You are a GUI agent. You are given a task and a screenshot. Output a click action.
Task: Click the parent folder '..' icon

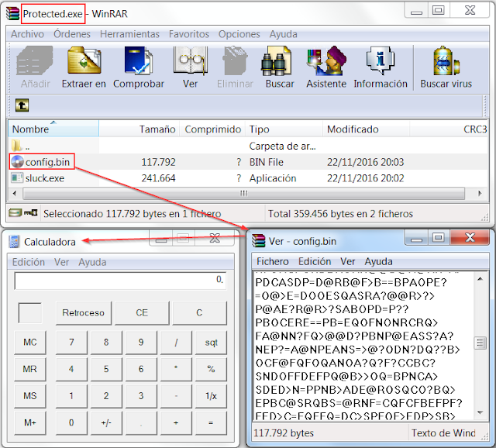[16, 146]
